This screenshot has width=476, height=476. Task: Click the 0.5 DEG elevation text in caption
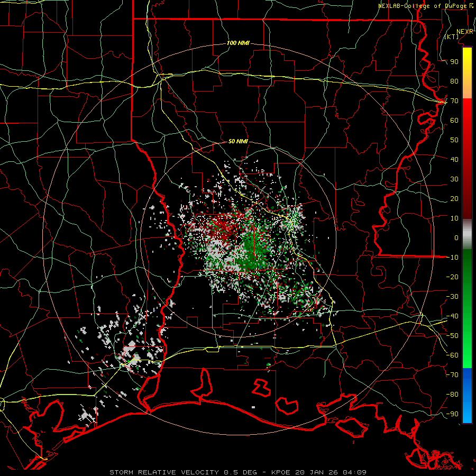pyautogui.click(x=241, y=472)
